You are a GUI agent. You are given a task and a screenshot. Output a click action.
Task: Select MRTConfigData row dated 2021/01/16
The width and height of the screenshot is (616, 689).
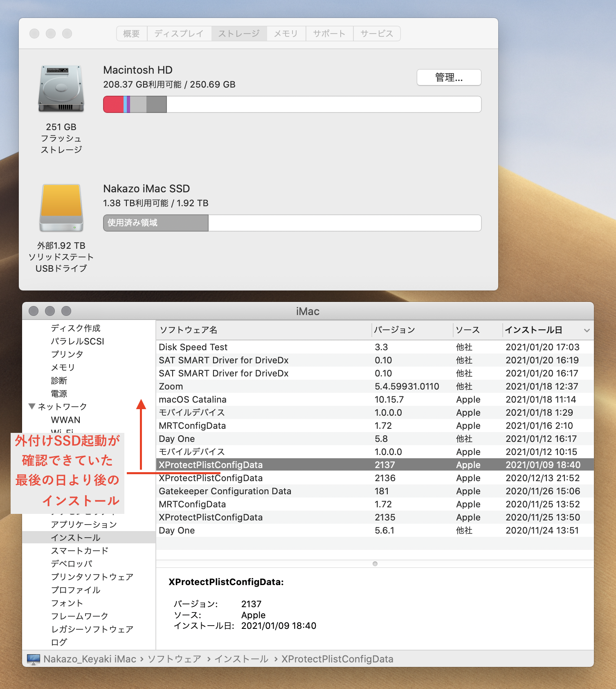pyautogui.click(x=375, y=426)
